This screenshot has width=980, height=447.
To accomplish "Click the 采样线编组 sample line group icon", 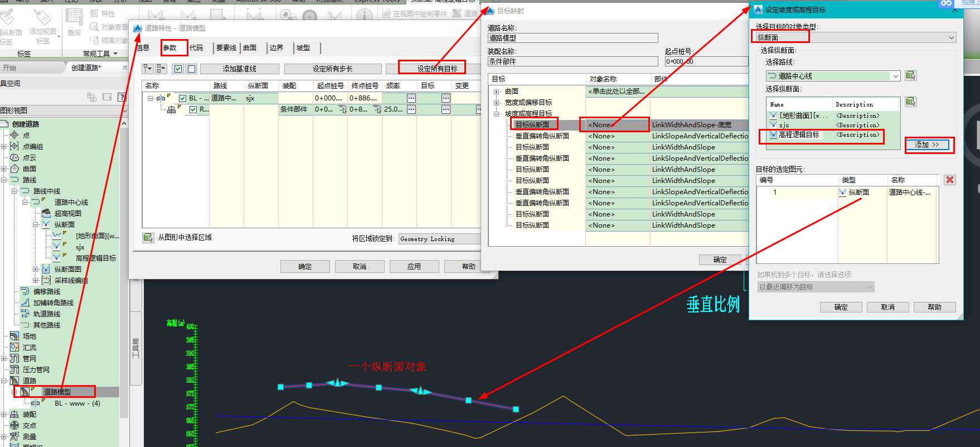I will 46,280.
